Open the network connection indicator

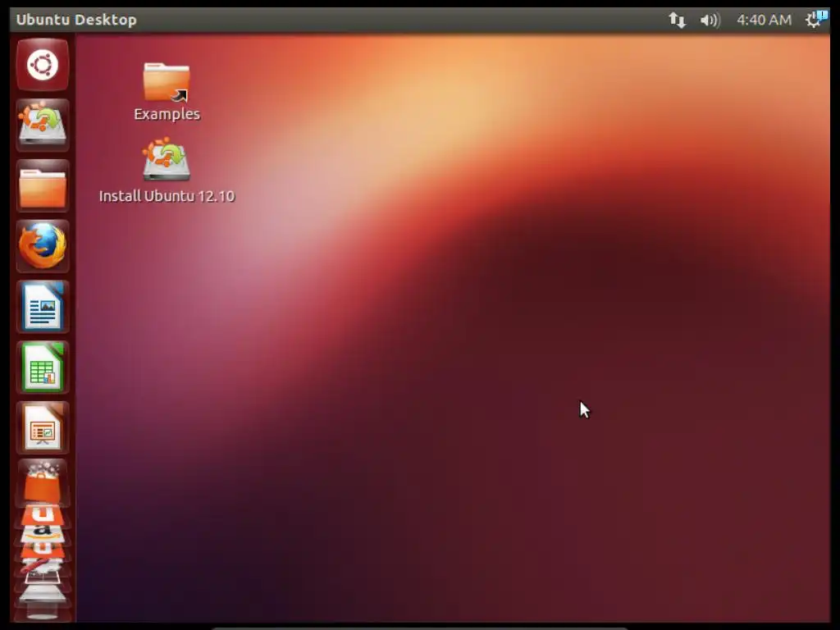tap(677, 21)
